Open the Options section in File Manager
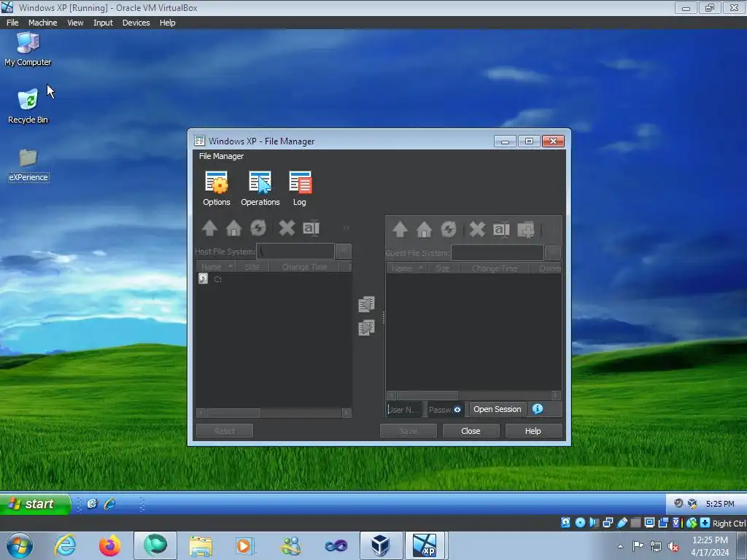747x560 pixels. (216, 189)
